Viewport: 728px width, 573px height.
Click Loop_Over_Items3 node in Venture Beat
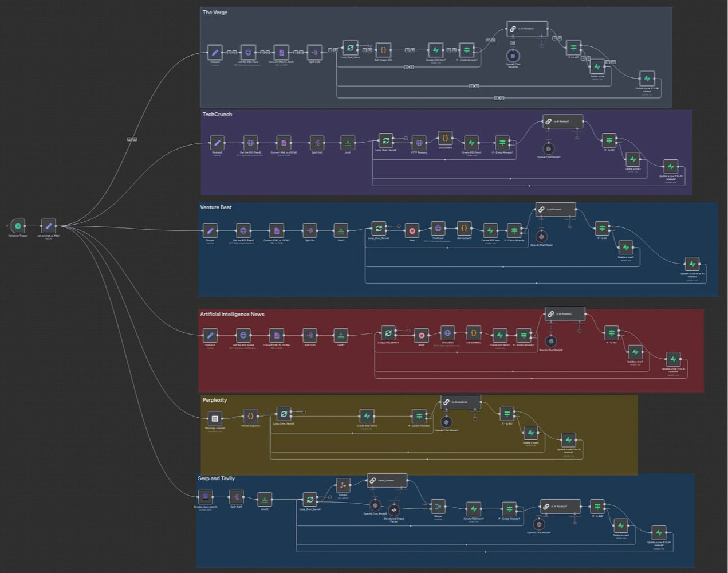coord(378,229)
